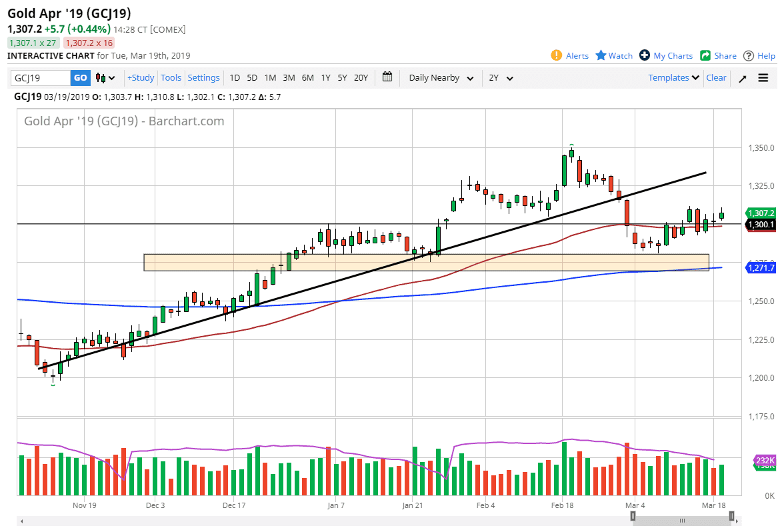Click the GCJ19 symbol input field

pyautogui.click(x=41, y=78)
